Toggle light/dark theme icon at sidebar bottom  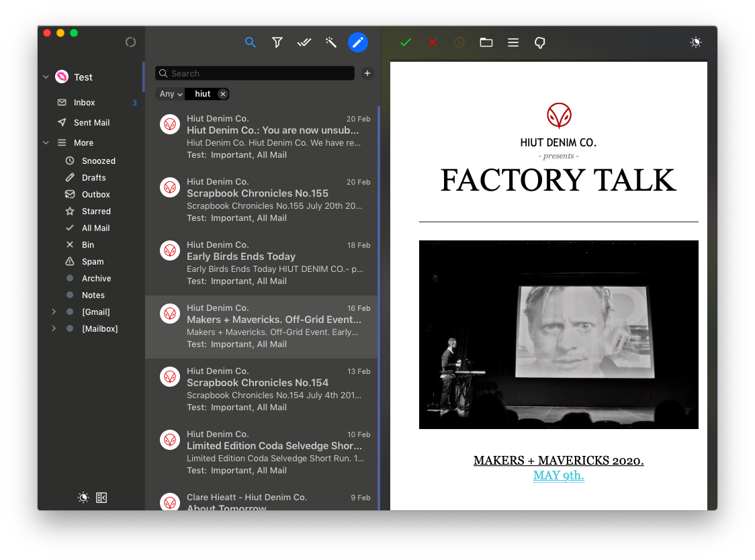[83, 498]
